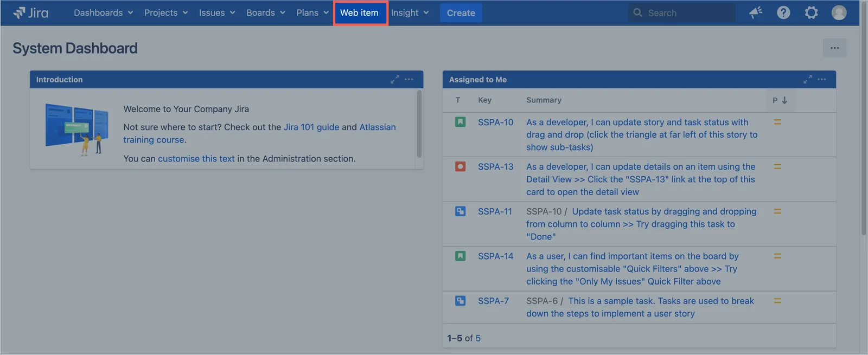Screen dimensions: 868x355
Task: Click the Assigned to Me gadget title
Action: pos(478,79)
